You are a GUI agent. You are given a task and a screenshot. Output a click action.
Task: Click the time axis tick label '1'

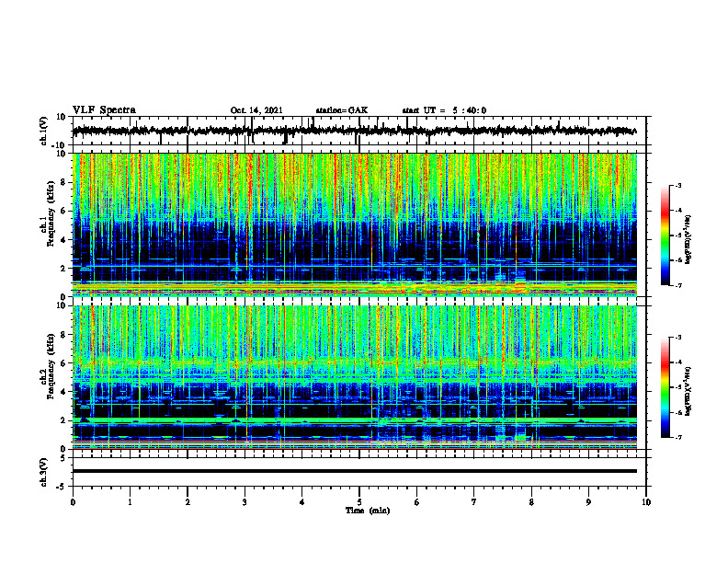point(130,502)
